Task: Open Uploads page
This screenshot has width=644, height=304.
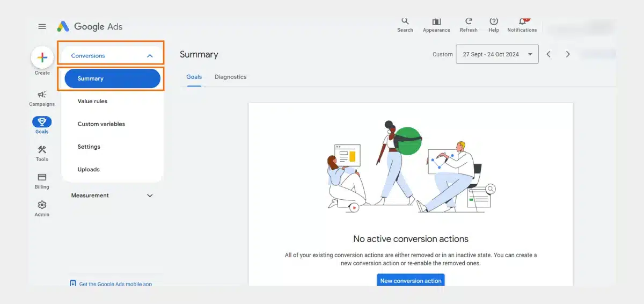Action: [89, 170]
